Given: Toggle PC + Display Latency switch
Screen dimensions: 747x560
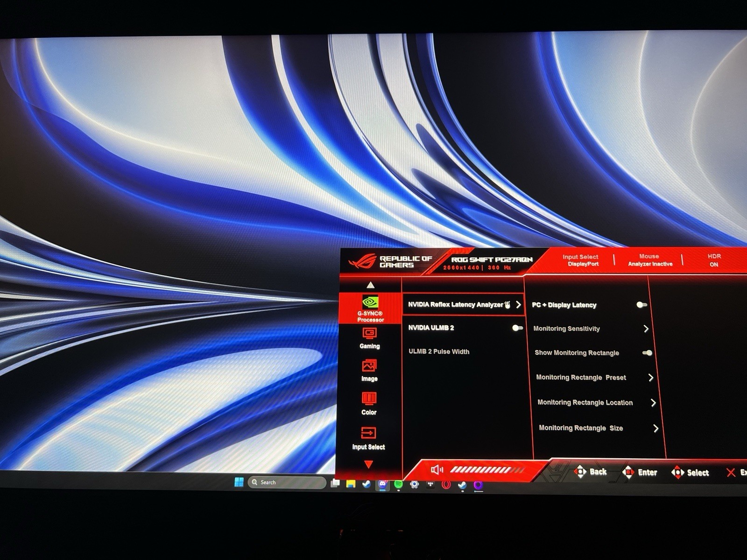Looking at the screenshot, I should point(642,305).
